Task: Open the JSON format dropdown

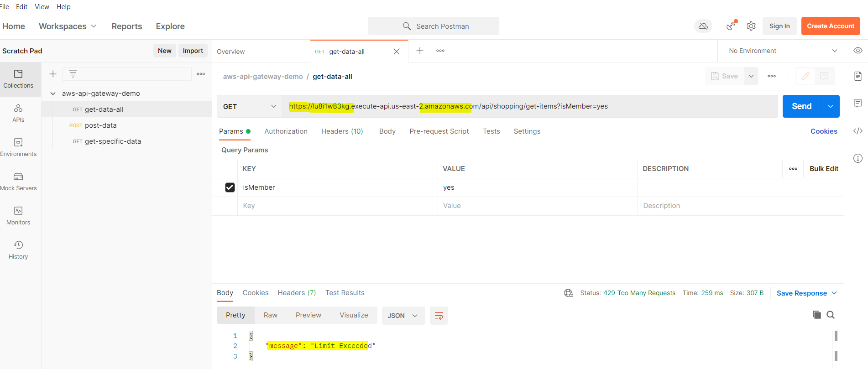Action: [403, 316]
